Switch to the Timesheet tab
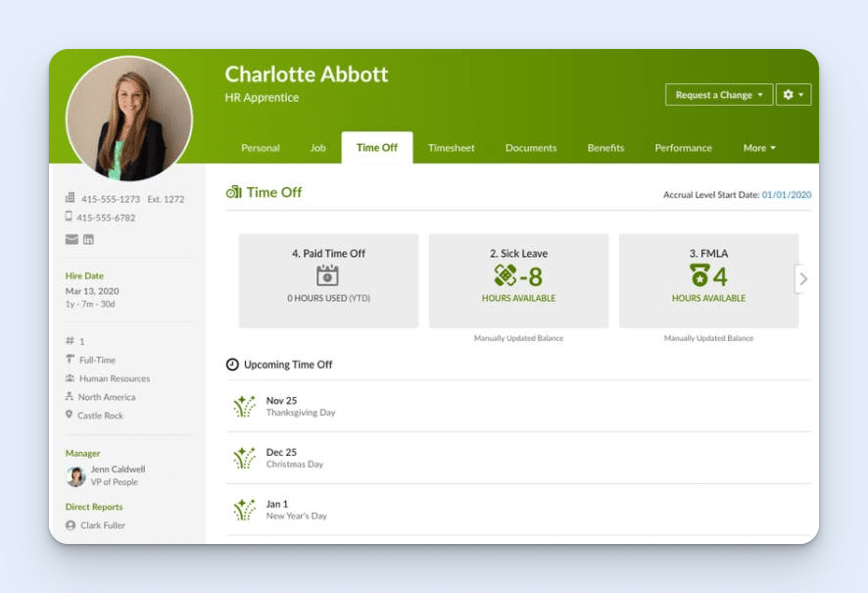 (x=451, y=147)
